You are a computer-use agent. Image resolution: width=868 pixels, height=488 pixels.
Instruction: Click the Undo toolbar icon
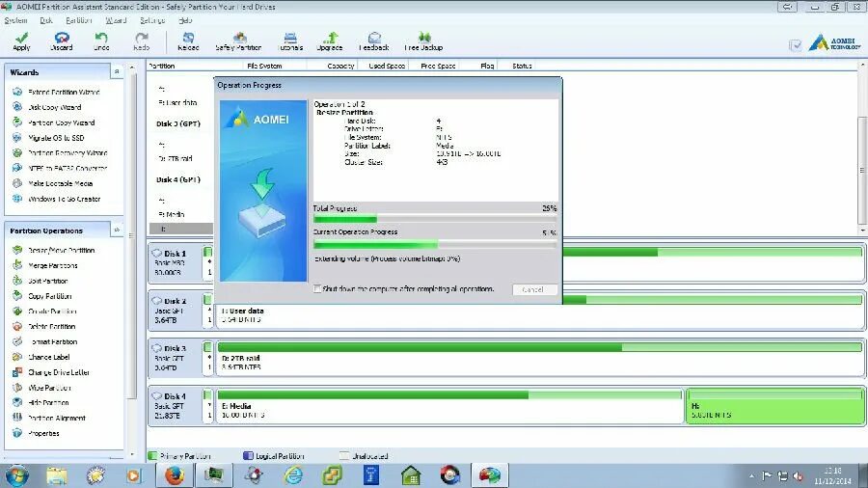pos(101,41)
